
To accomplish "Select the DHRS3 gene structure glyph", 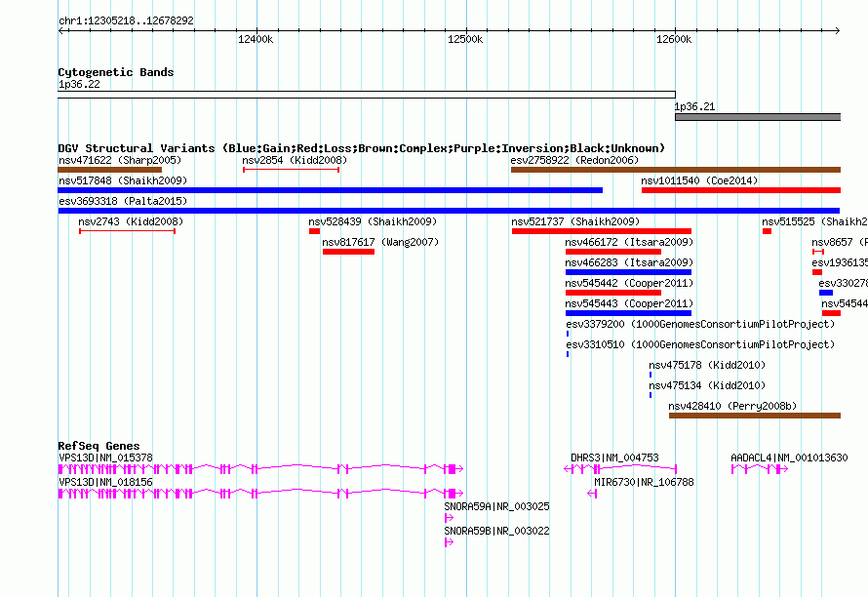I will [620, 469].
